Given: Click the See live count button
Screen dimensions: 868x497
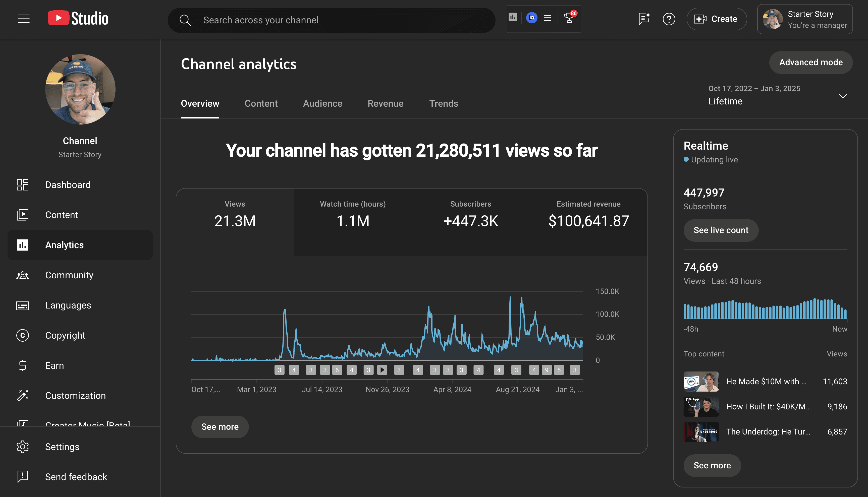Looking at the screenshot, I should [x=721, y=230].
